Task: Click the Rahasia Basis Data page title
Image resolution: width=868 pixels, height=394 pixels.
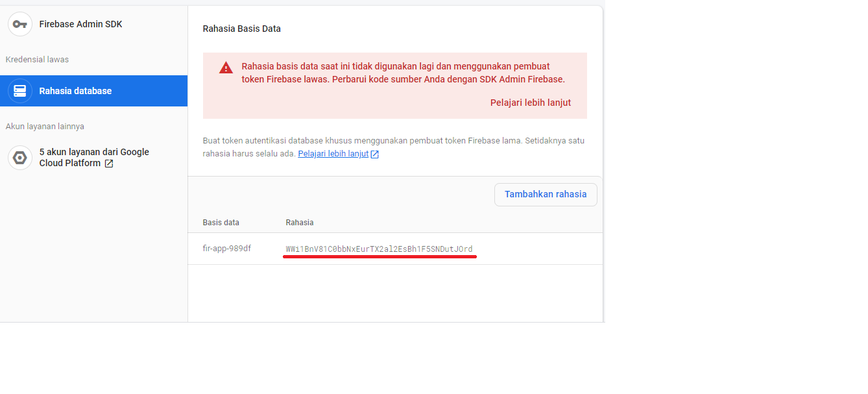Action: (241, 29)
